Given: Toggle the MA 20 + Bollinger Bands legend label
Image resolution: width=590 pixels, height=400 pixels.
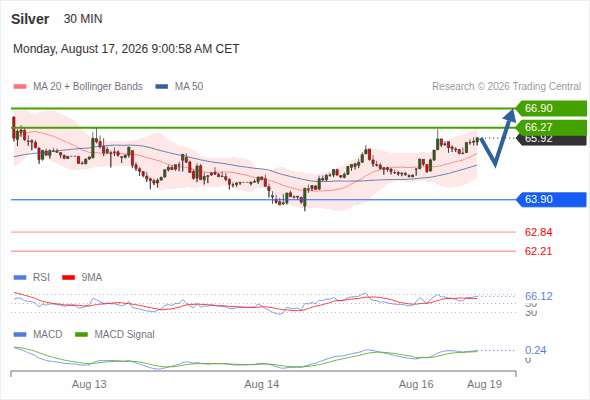Looking at the screenshot, I should coord(88,87).
